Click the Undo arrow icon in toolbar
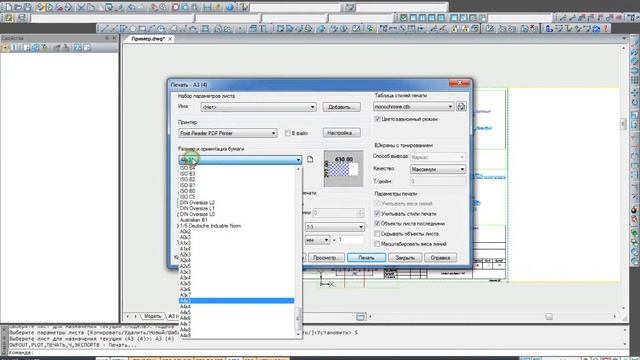Viewport: 640px width, 360px height. pyautogui.click(x=131, y=7)
